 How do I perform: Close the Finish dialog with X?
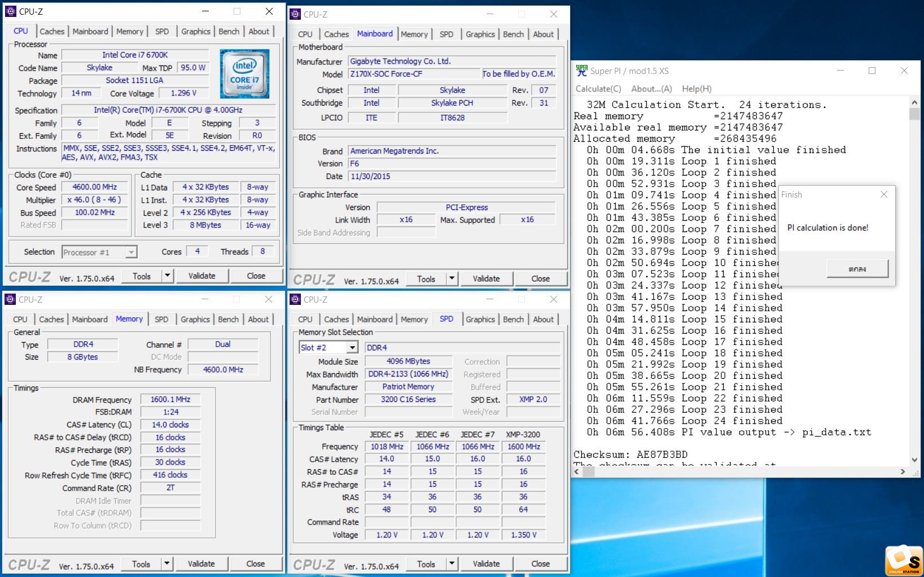click(884, 194)
